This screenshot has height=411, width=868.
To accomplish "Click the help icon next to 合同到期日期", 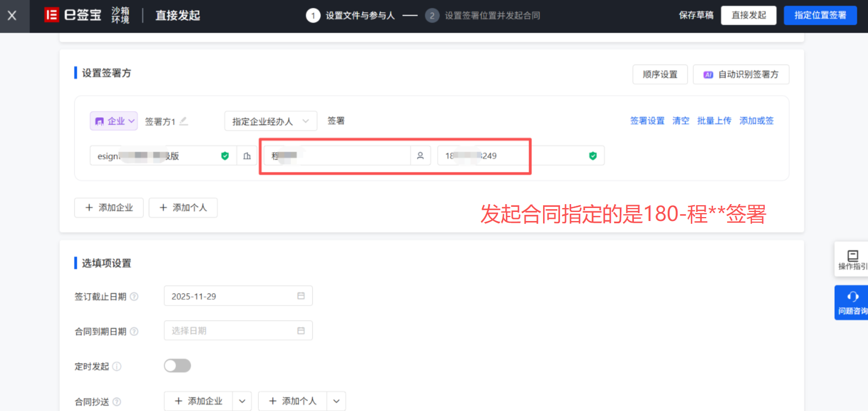I will [x=134, y=332].
